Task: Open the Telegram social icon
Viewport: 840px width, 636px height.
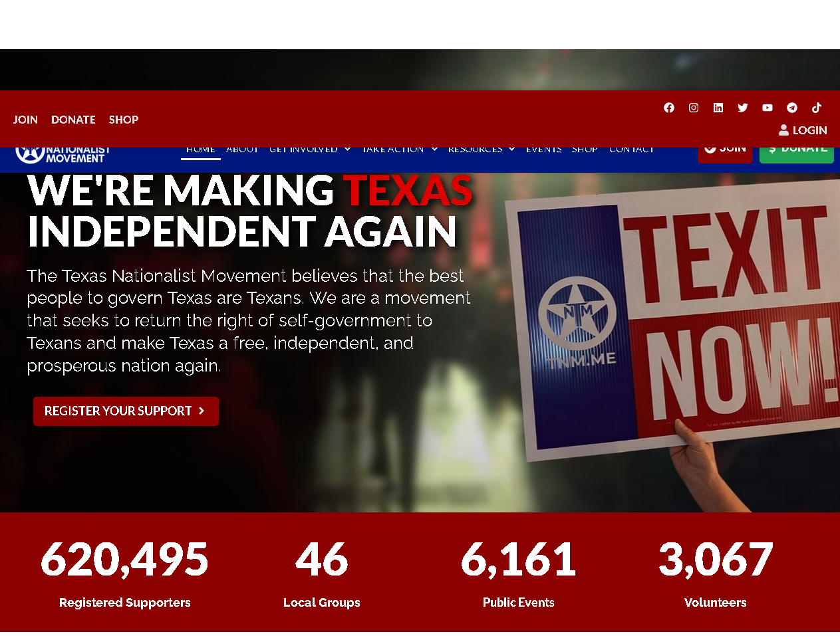Action: point(792,108)
